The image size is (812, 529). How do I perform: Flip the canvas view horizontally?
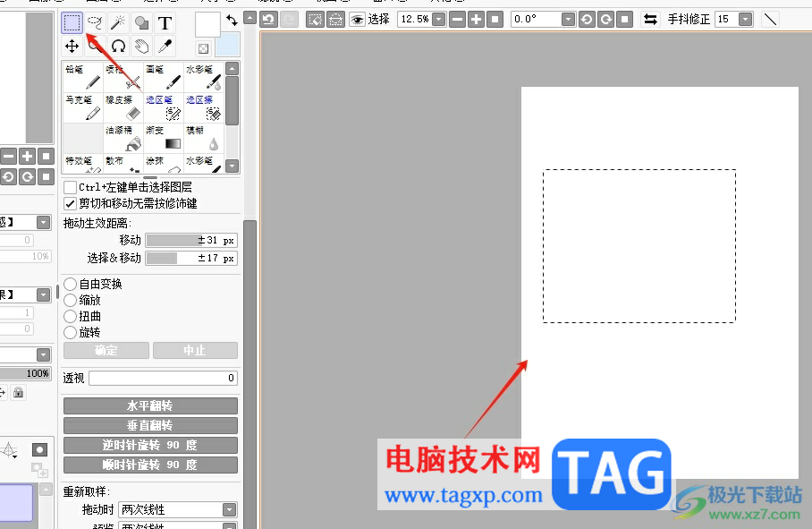coord(650,20)
